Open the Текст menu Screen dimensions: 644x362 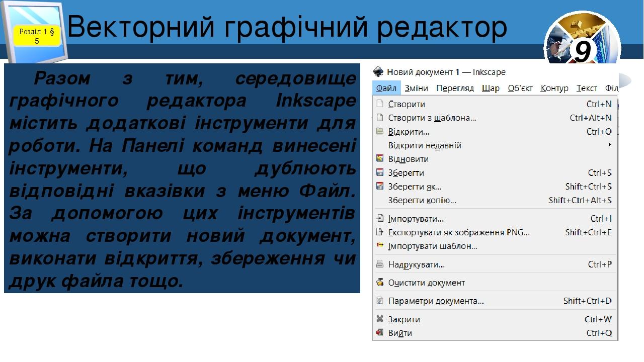[x=587, y=88]
